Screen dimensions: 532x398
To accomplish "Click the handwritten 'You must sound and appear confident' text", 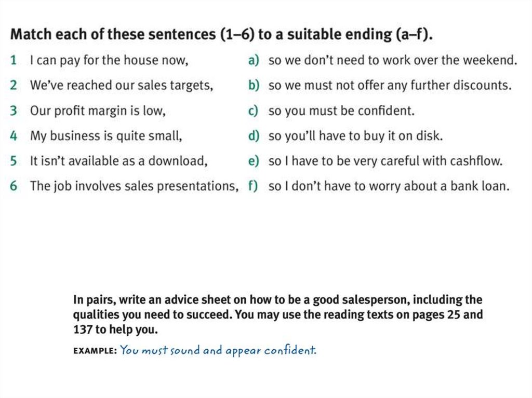I will pos(218,350).
